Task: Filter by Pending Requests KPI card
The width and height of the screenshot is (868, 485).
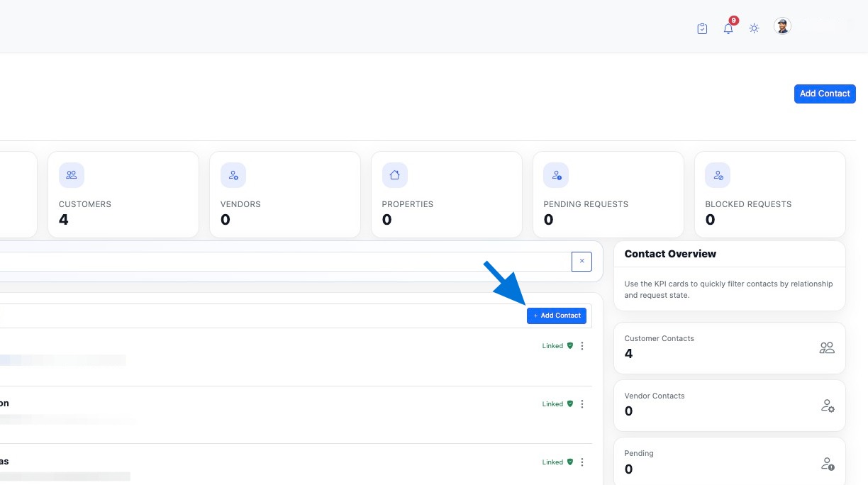Action: point(608,194)
